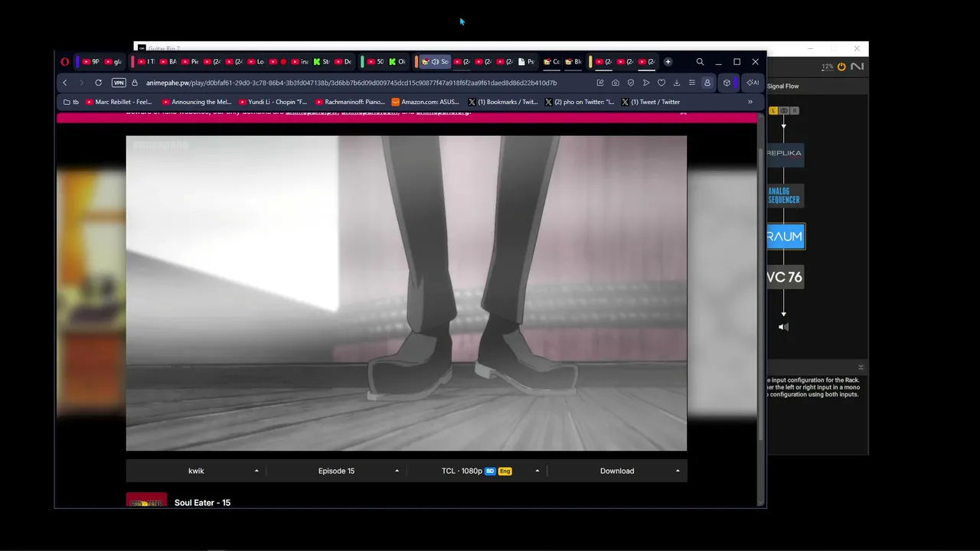Open the kwik source dropdown
Screen dimensions: 980x551
[196, 471]
